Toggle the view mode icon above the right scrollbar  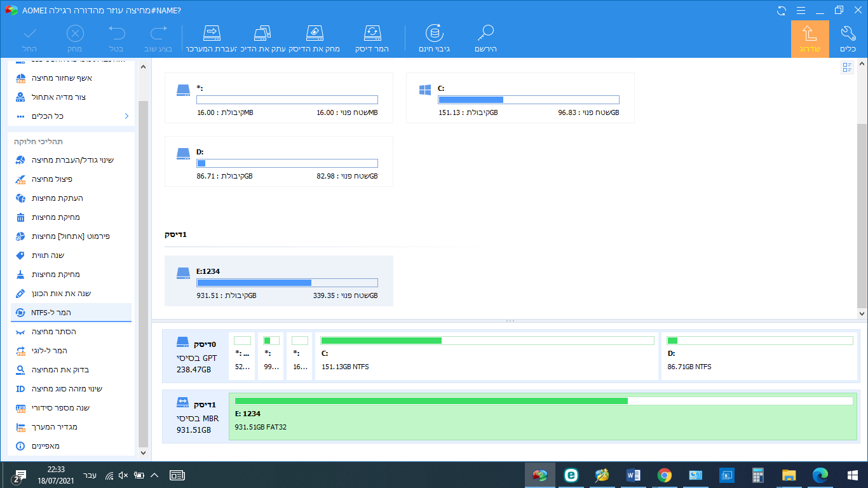click(847, 67)
